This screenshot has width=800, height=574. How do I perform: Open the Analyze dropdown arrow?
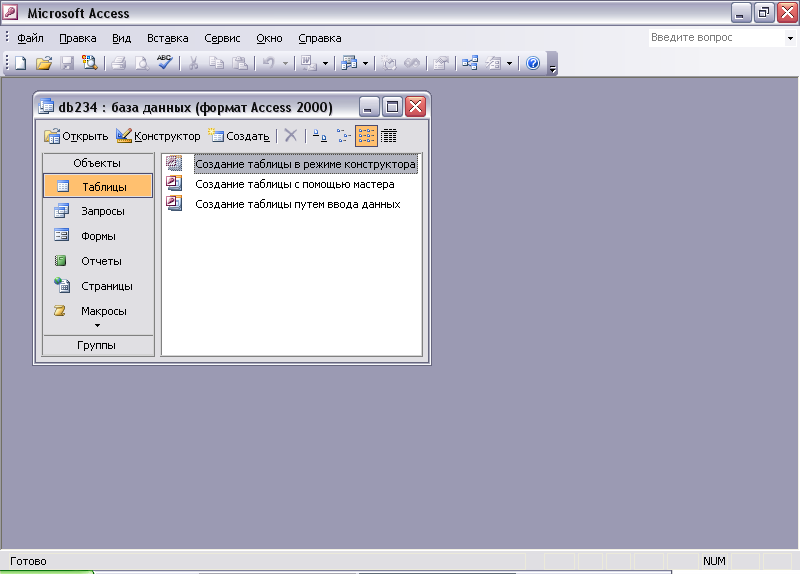pos(365,64)
